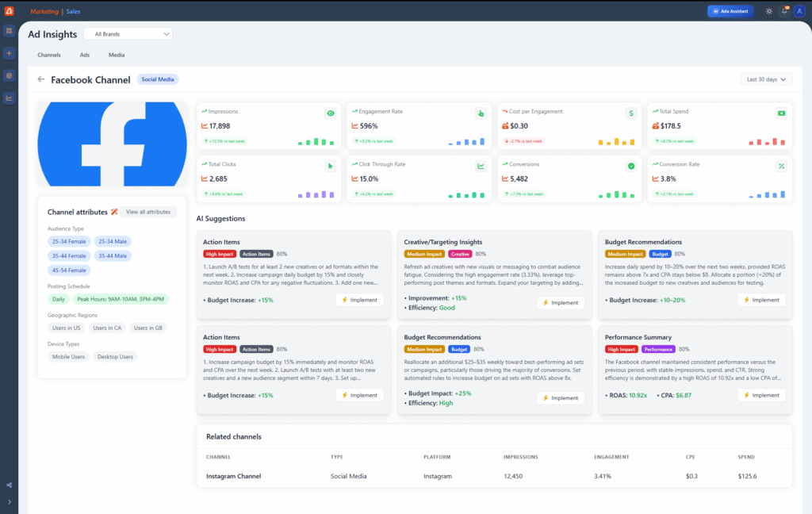Screen dimensions: 812x514
Task: Click the View all attributes button
Action: point(148,212)
